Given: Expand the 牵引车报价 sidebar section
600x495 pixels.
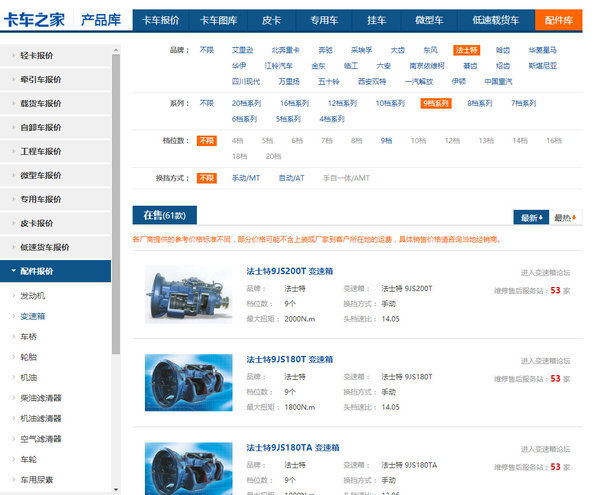Looking at the screenshot, I should 55,80.
